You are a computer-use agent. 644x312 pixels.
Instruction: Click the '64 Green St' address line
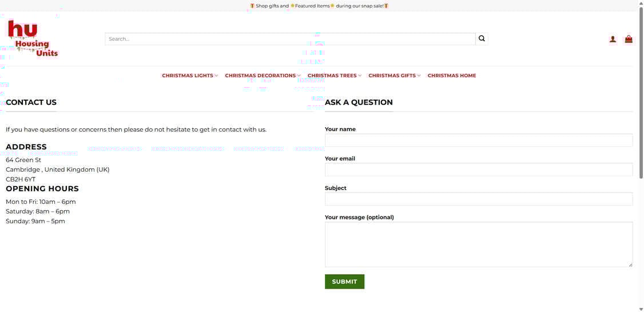click(x=23, y=160)
